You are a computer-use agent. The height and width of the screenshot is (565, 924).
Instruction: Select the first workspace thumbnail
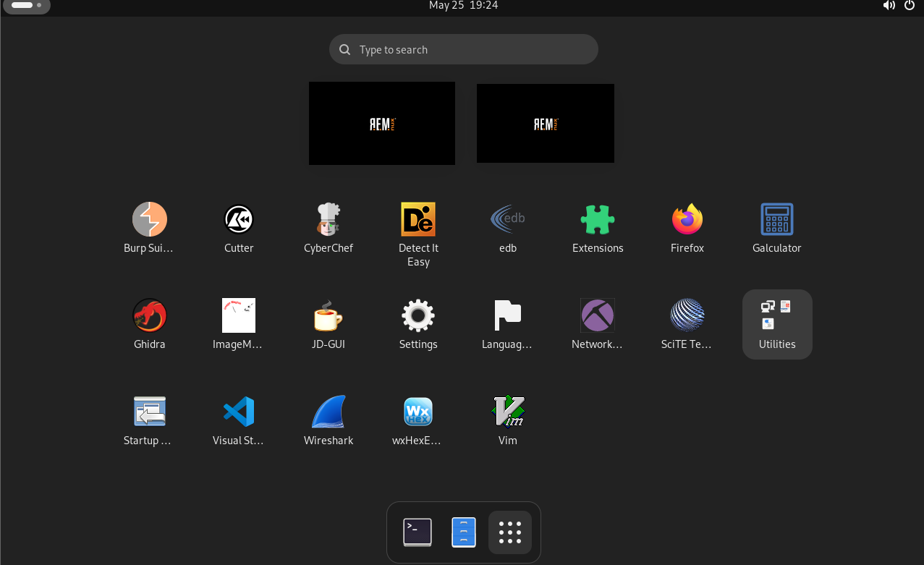click(x=382, y=123)
